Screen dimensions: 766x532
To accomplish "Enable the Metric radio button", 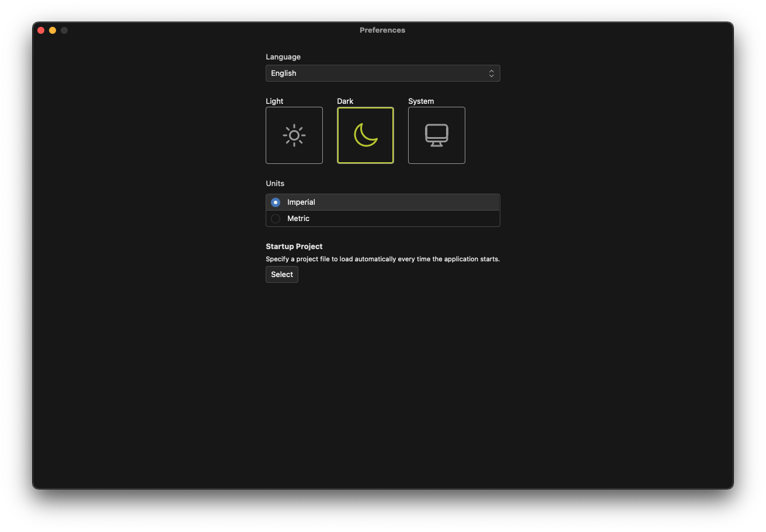I will pos(276,219).
